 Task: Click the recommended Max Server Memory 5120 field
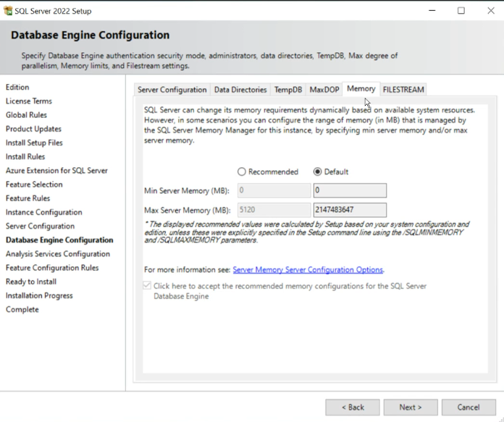[x=274, y=210]
